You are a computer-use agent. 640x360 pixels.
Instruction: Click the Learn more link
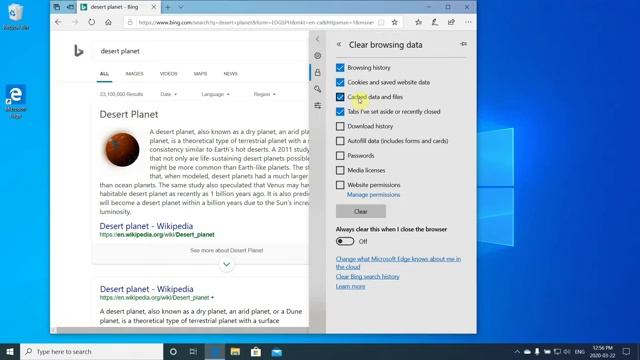tap(350, 287)
